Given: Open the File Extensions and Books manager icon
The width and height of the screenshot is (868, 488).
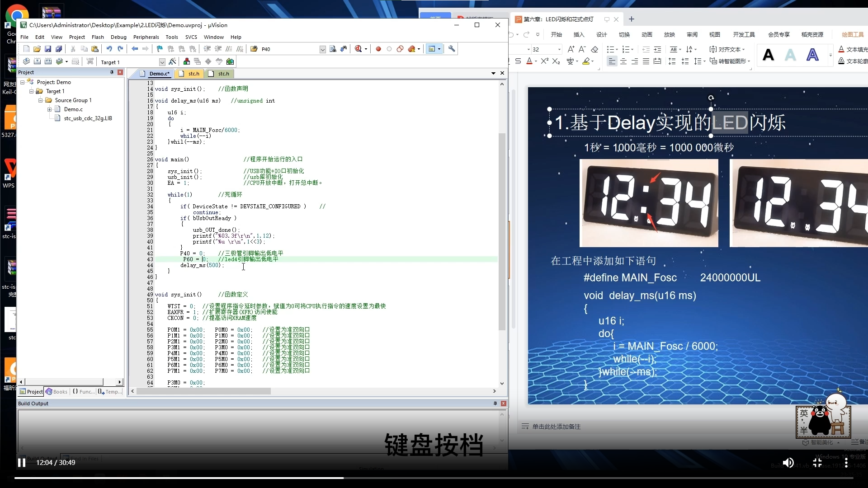Looking at the screenshot, I should 186,61.
